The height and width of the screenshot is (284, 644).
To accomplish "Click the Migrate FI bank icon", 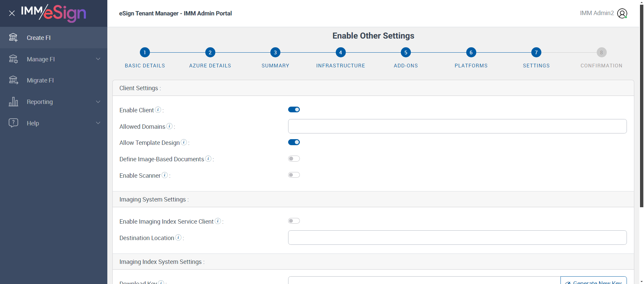I will click(13, 80).
